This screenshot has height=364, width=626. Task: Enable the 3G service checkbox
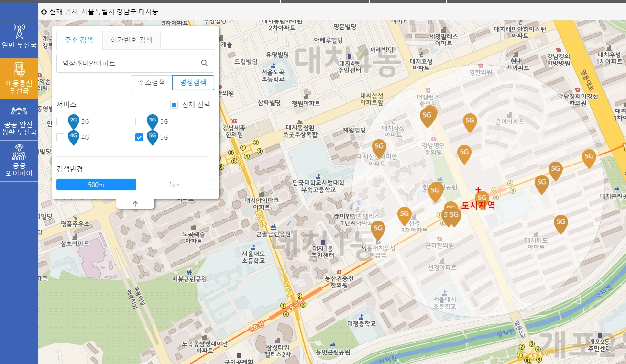click(139, 121)
